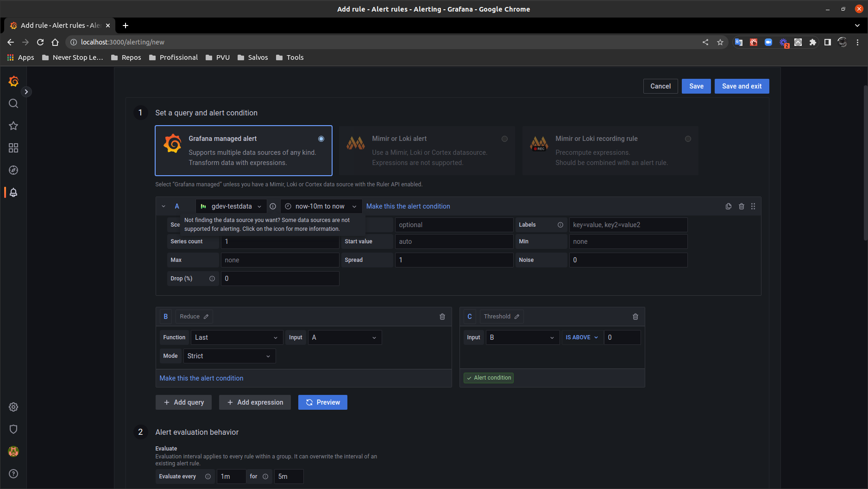Click the info icon next to Drop (%)
The image size is (868, 489).
(x=212, y=278)
